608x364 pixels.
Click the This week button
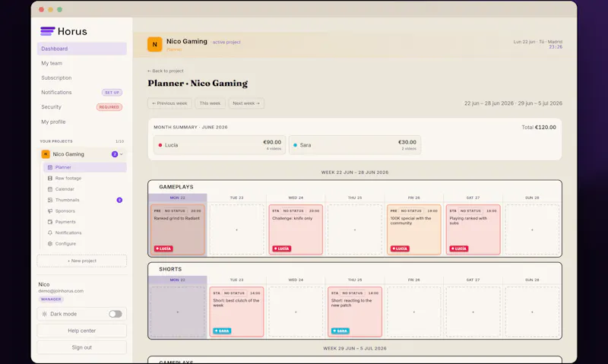pos(211,103)
